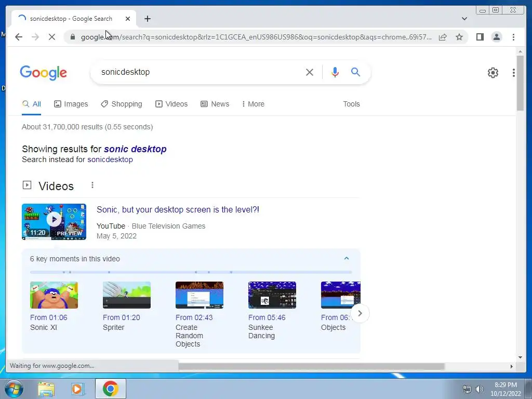This screenshot has height=399, width=532.
Task: Click the vertical scrollbar thumb
Action: point(520,83)
